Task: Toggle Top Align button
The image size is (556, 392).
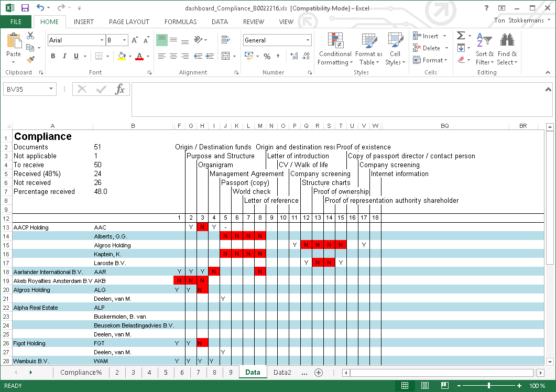Action: click(162, 40)
